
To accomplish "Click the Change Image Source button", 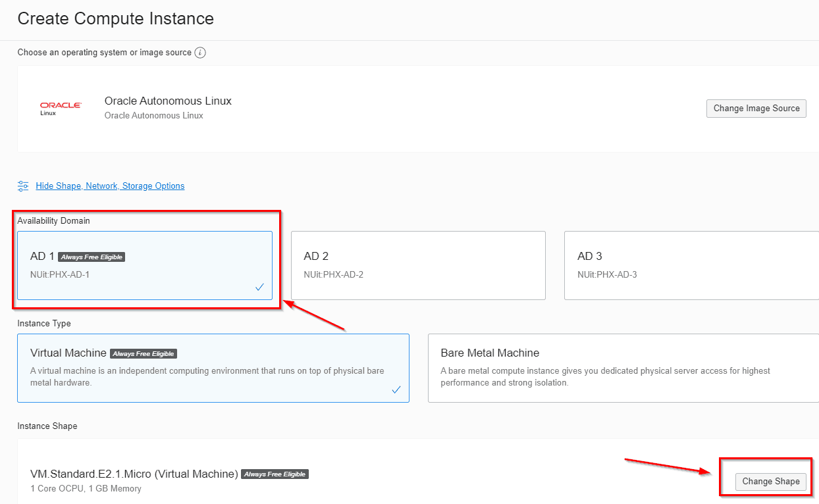I will [756, 109].
